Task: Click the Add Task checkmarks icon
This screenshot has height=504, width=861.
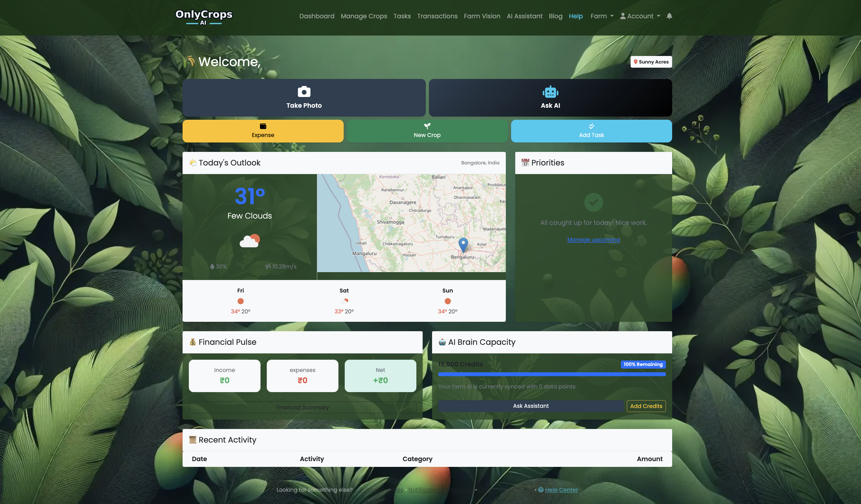Action: tap(591, 126)
